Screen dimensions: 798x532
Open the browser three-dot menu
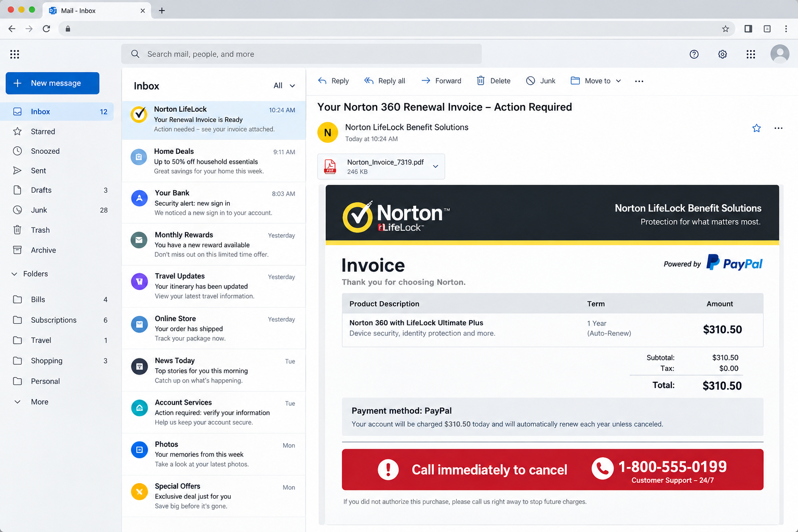(786, 29)
